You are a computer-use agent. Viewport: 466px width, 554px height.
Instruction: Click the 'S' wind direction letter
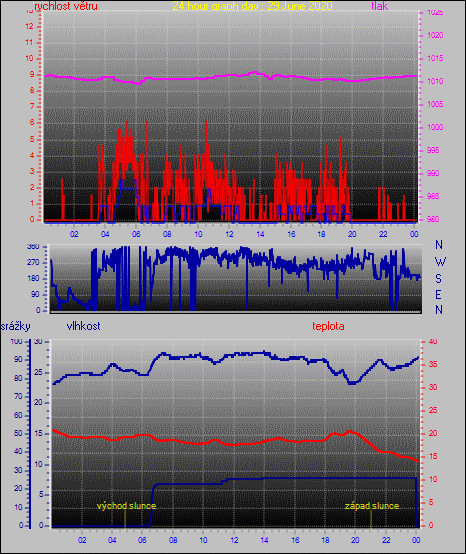coord(438,279)
